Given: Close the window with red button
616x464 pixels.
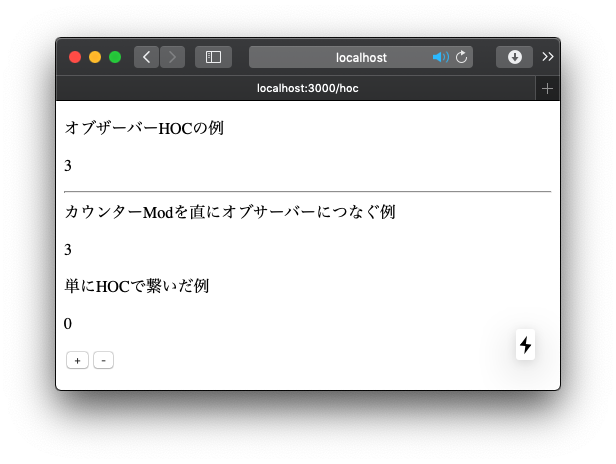Looking at the screenshot, I should [75, 57].
